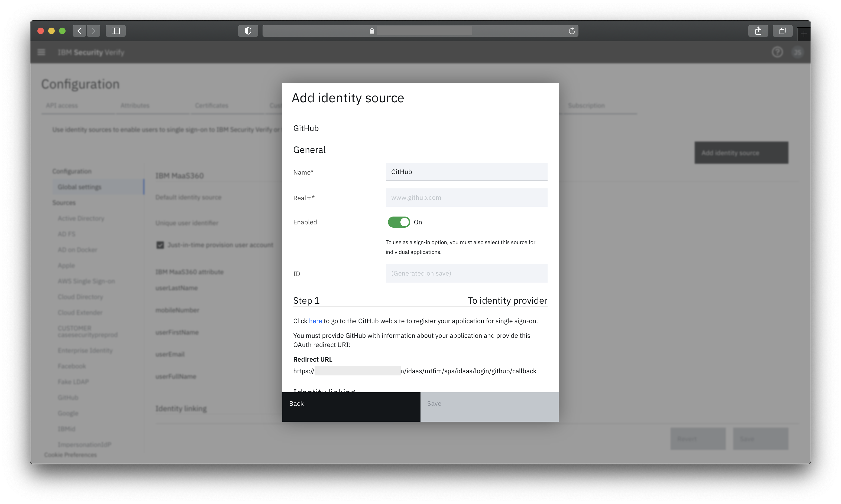Viewport: 841px width, 504px height.
Task: Click the Name input field
Action: [466, 172]
